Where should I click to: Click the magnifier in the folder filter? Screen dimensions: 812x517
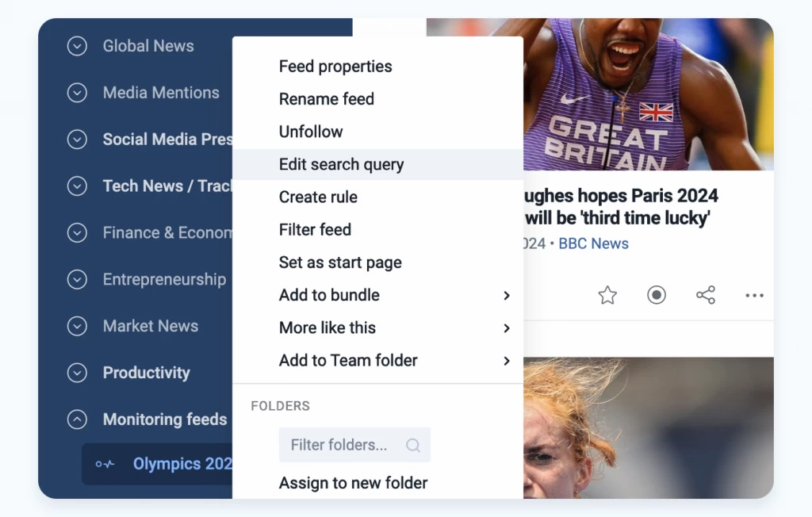412,445
